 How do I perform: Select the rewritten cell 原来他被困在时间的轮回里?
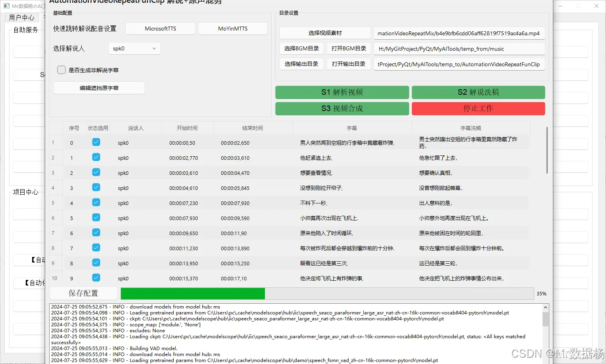point(471,233)
